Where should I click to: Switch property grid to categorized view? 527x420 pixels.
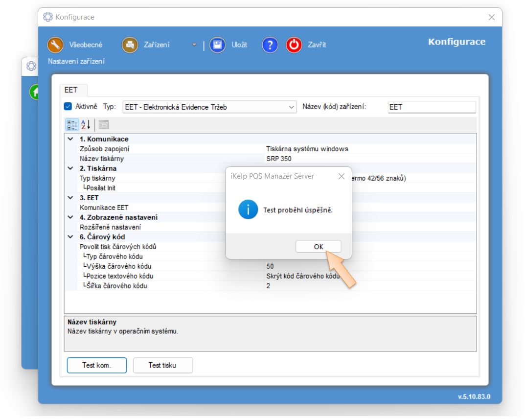coord(71,124)
